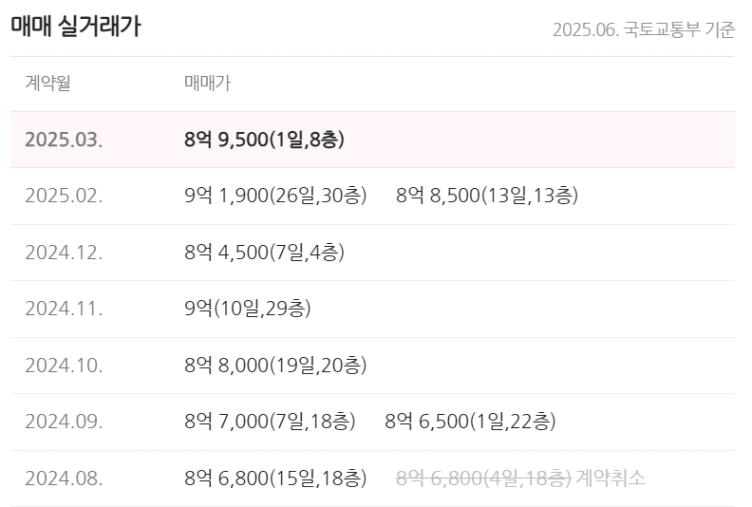Click the 2024.10. contract month

64,365
